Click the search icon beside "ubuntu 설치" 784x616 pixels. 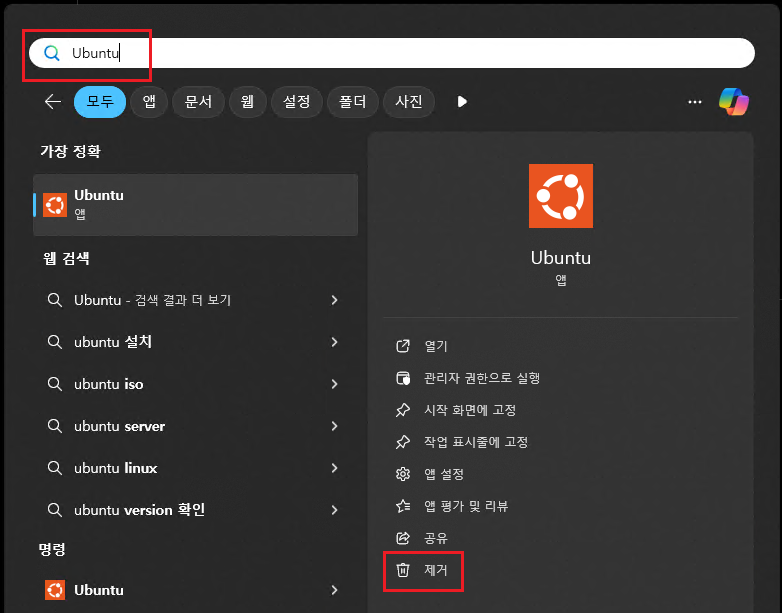[x=55, y=342]
